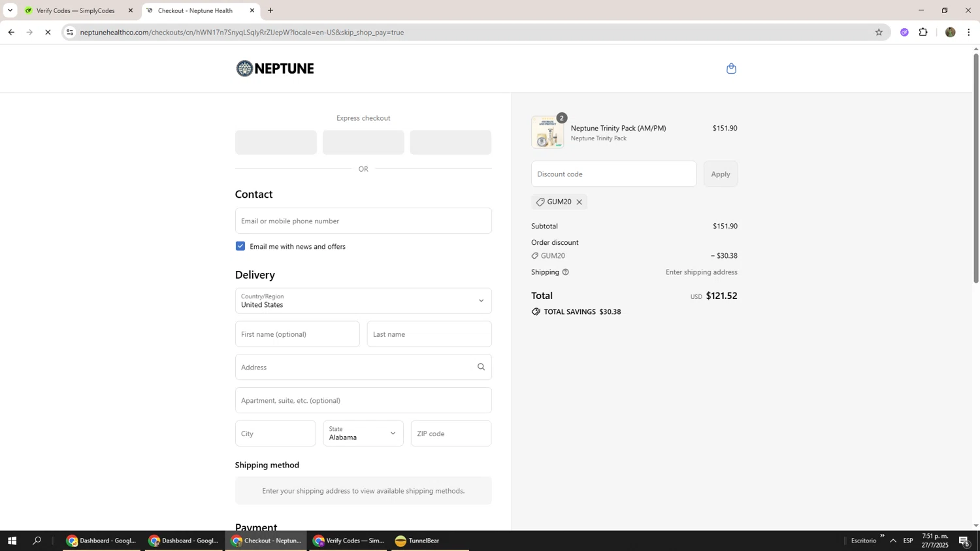Focus the Last name field
980x551 pixels.
(x=429, y=334)
